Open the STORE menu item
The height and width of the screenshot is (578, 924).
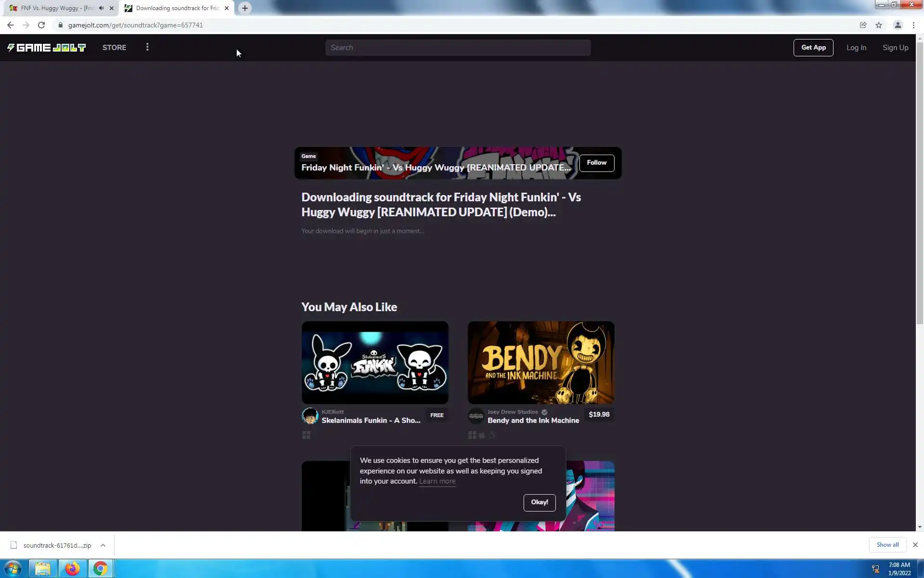click(x=114, y=47)
